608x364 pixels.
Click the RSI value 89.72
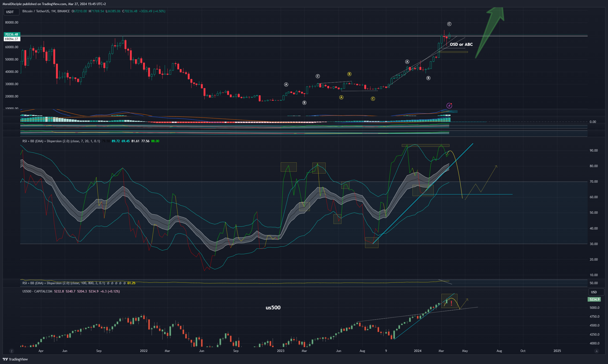click(x=116, y=141)
